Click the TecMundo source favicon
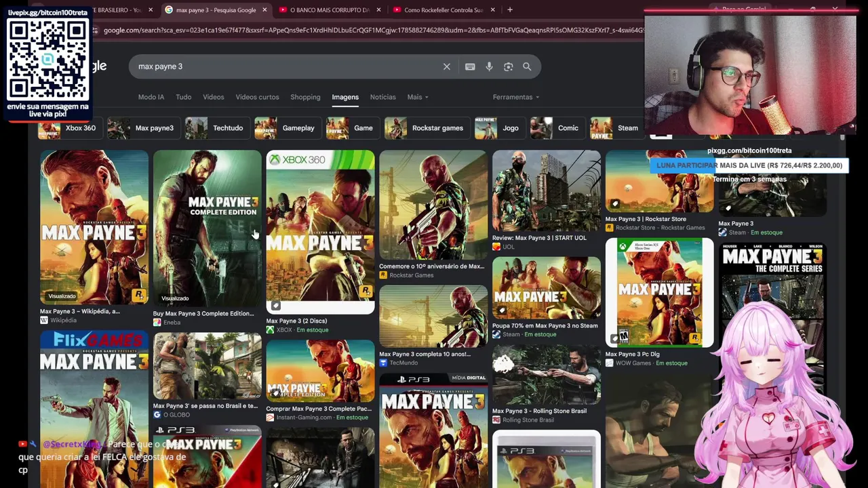 click(x=383, y=363)
